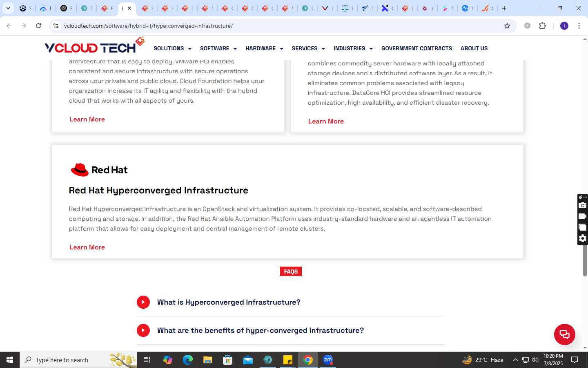
Task: Click the Red Hat logo image
Action: 99,170
